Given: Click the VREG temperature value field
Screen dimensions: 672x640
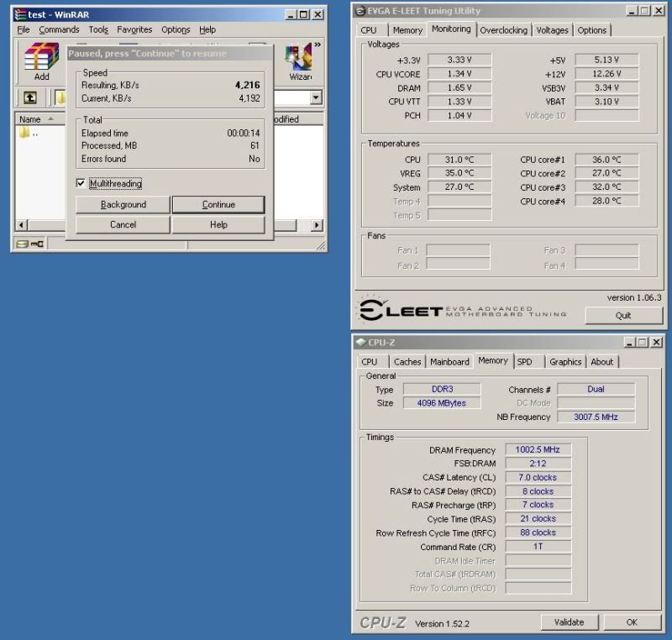Looking at the screenshot, I should pos(459,173).
